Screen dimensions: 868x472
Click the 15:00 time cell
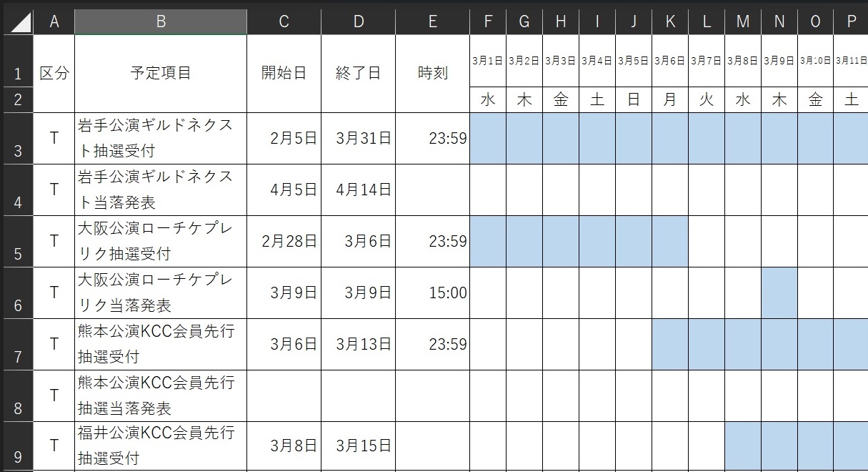click(x=432, y=292)
